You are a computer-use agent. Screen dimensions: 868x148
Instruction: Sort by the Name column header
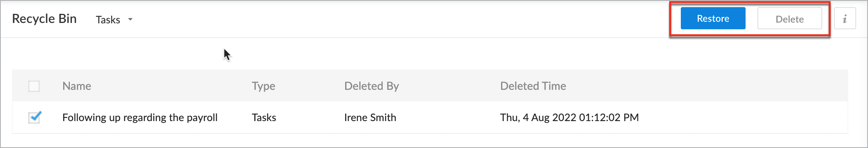coord(77,86)
